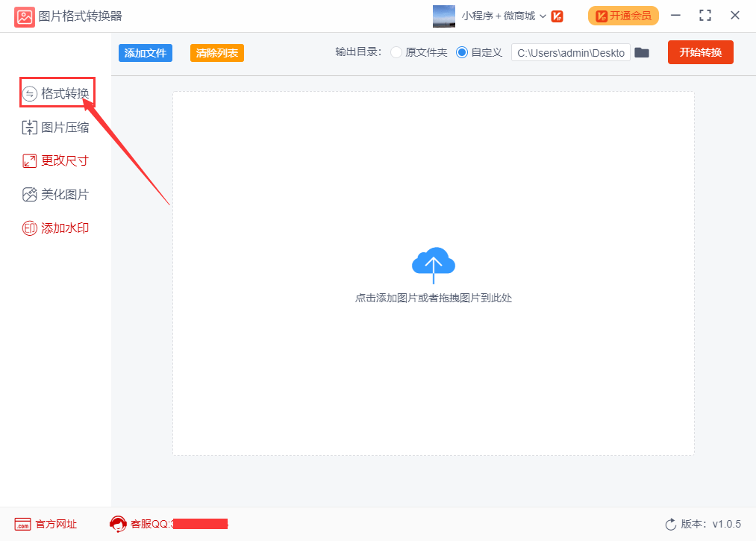Screen dimensions: 756x541
Task: Switch to the 更改尺寸 resize tool
Action: 57,160
